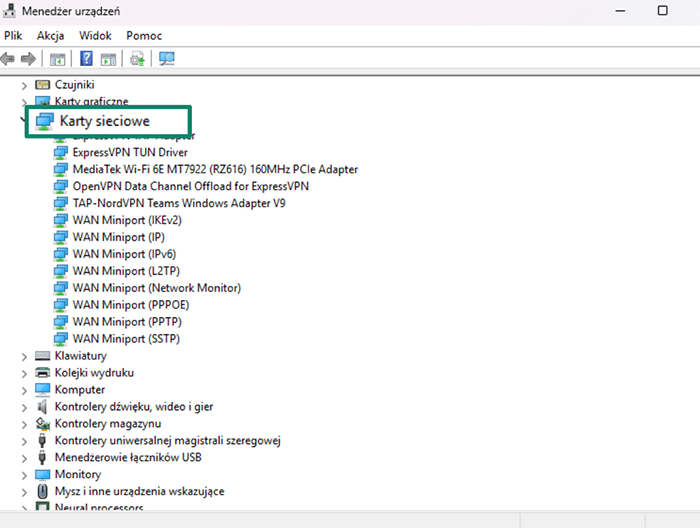This screenshot has width=700, height=528.
Task: Click the Klawiatury keyboard icon
Action: [x=43, y=356]
